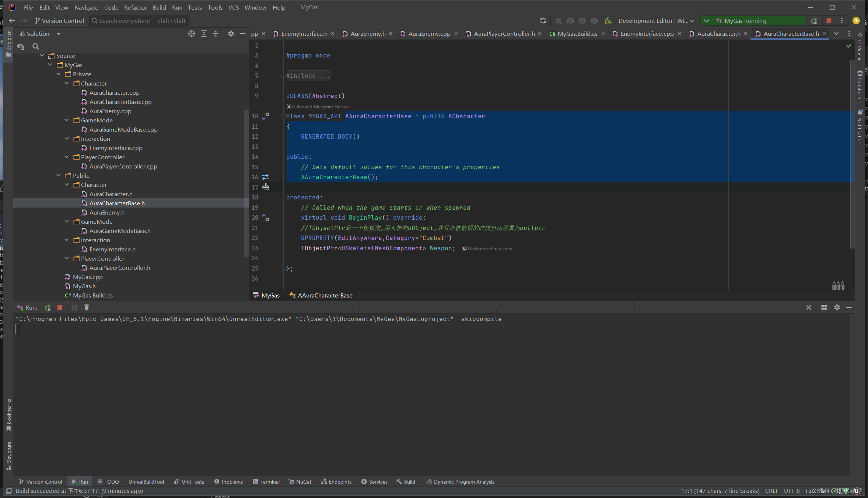Open Search Everywhere with the magnifier icon

(95, 21)
